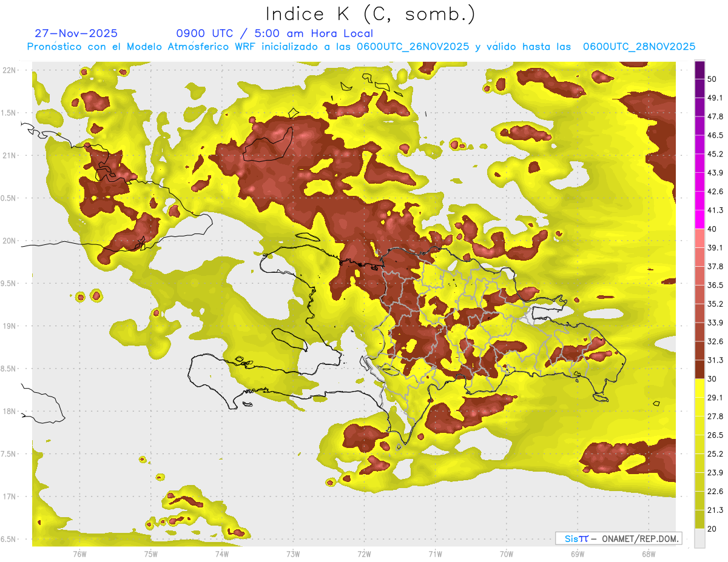This screenshot has width=728, height=562.
Task: Click the "71W" longitude label
Action: [435, 554]
